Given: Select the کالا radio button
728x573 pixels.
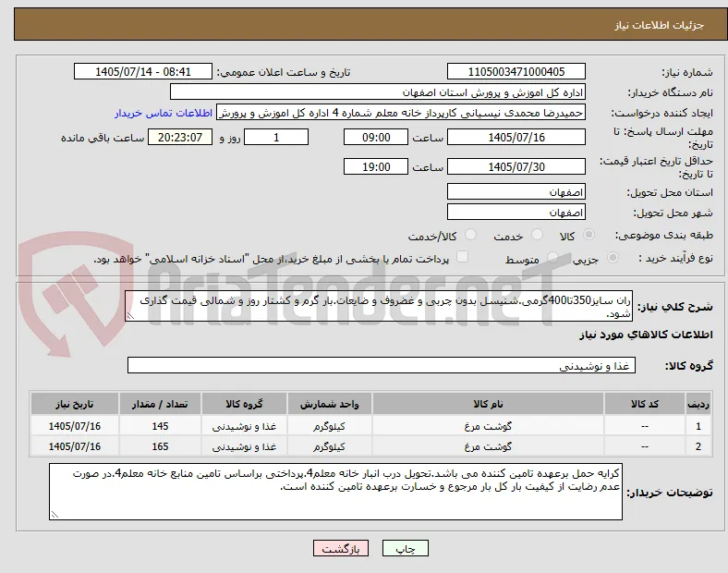Looking at the screenshot, I should [588, 235].
